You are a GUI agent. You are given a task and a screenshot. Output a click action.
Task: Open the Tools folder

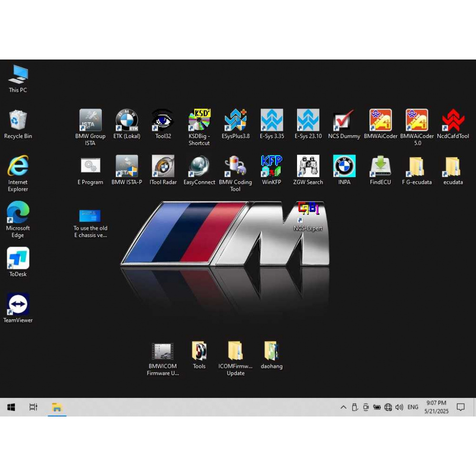click(199, 355)
